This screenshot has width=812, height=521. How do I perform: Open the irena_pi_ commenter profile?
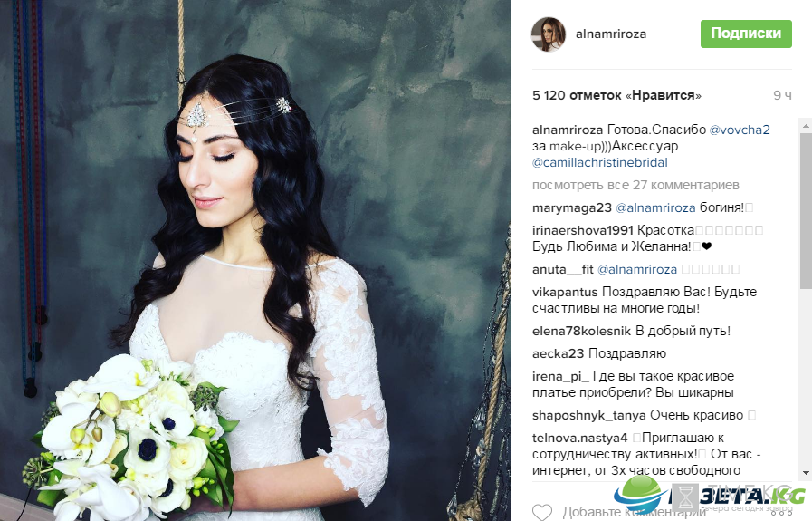pos(560,376)
